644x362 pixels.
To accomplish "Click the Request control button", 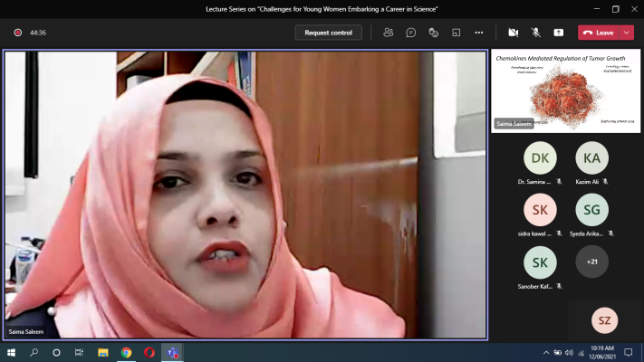I will click(x=328, y=33).
